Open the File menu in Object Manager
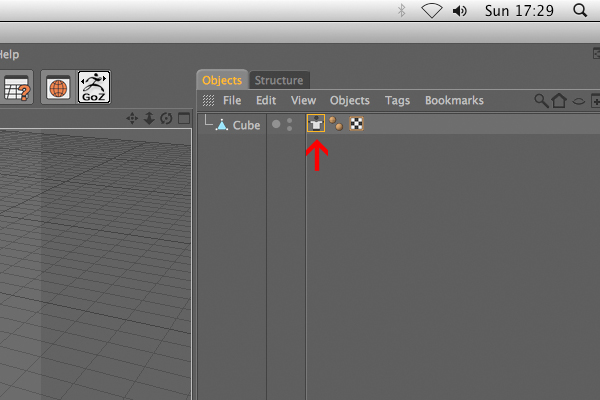 click(232, 101)
